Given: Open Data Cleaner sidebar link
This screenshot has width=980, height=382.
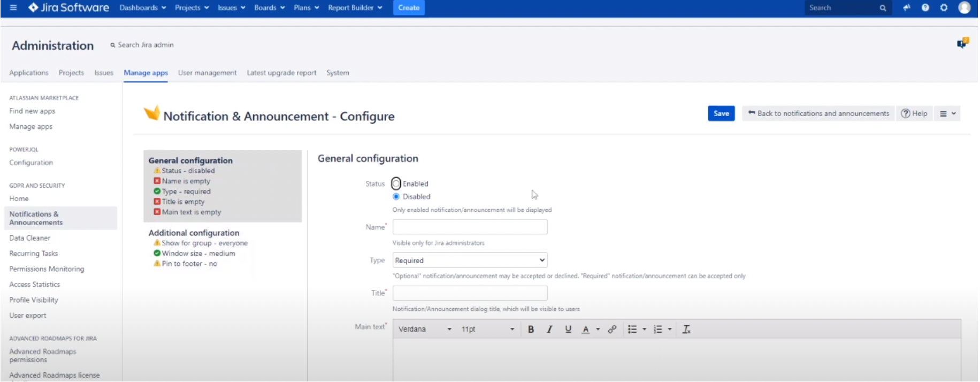Looking at the screenshot, I should point(29,238).
